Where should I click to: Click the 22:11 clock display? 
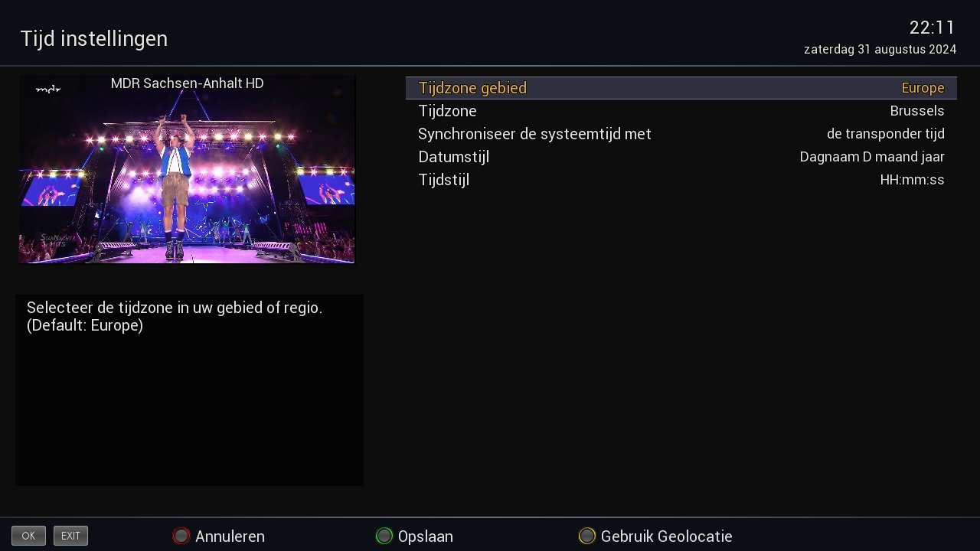click(x=932, y=28)
